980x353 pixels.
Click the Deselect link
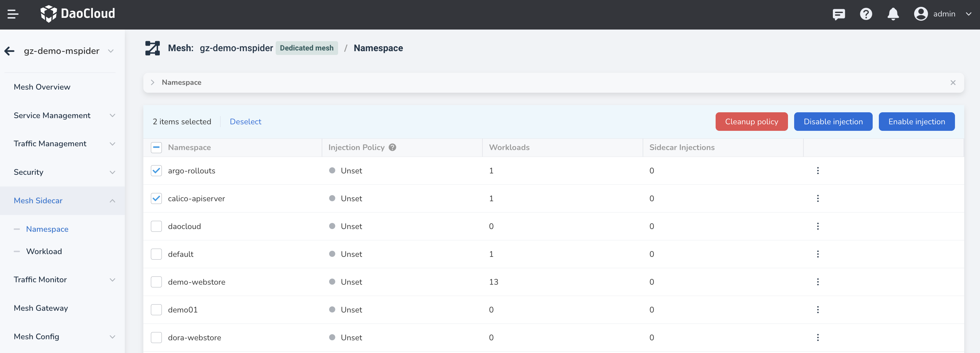(246, 122)
